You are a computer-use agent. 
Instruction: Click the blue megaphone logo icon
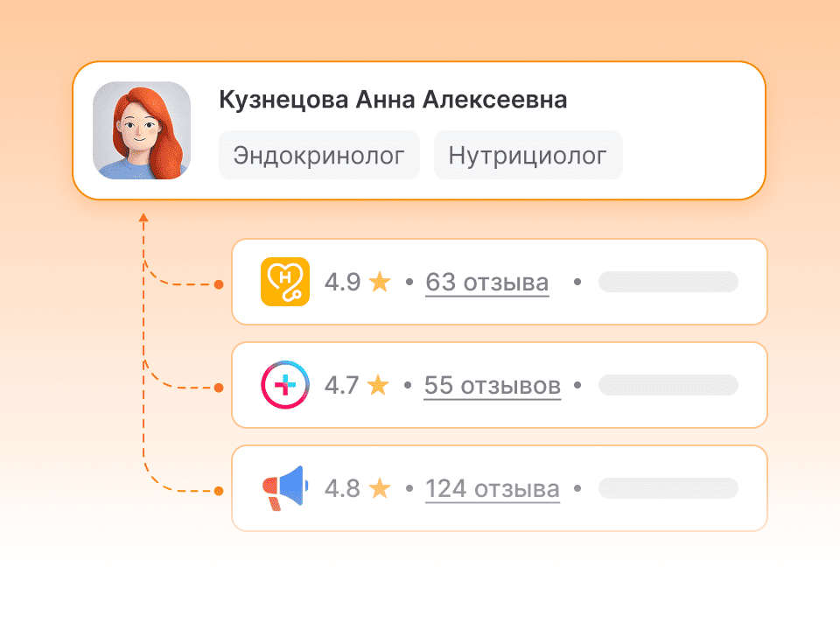click(x=285, y=488)
